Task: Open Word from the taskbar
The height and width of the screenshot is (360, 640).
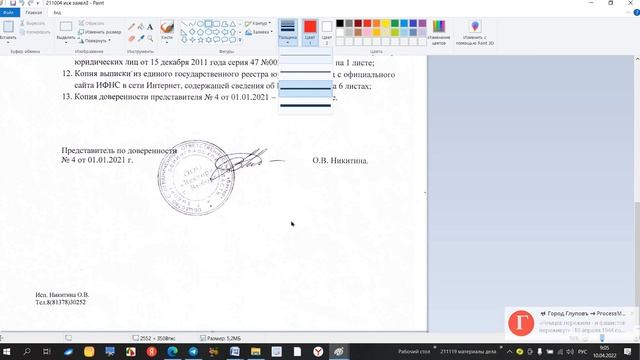Action: 235,351
